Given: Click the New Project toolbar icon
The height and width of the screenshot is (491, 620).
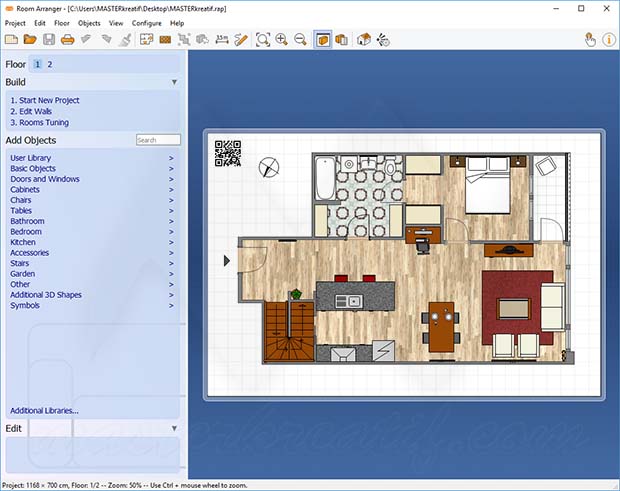Looking at the screenshot, I should click(11, 40).
